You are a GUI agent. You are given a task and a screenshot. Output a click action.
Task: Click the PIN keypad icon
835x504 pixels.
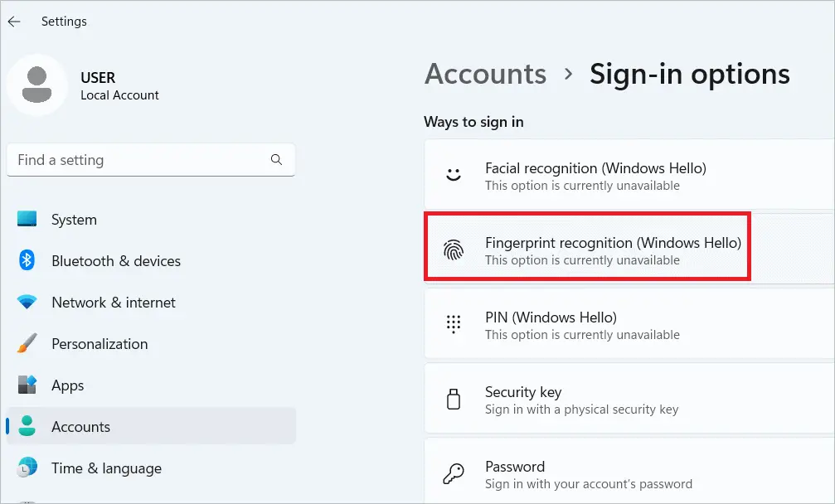454,323
